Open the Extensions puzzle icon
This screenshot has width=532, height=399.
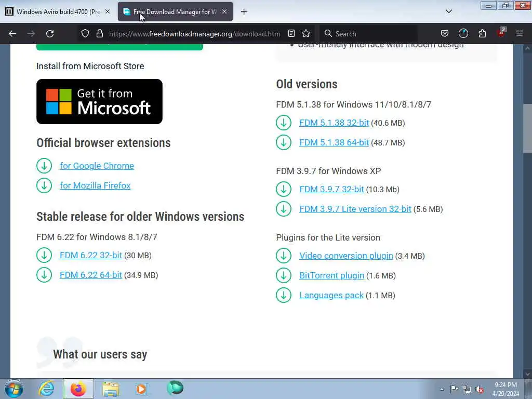[482, 34]
